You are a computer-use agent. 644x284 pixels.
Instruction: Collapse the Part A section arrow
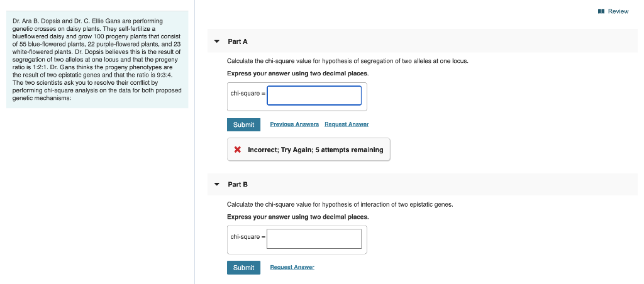217,41
